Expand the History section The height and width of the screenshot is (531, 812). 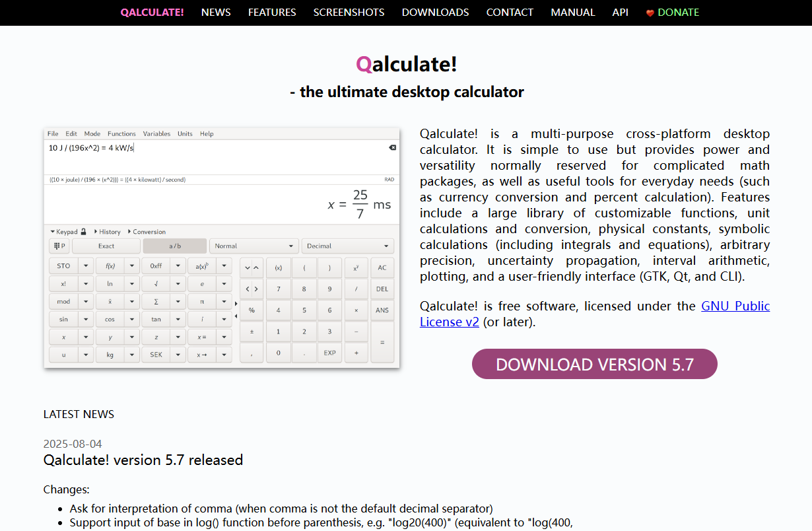[108, 232]
